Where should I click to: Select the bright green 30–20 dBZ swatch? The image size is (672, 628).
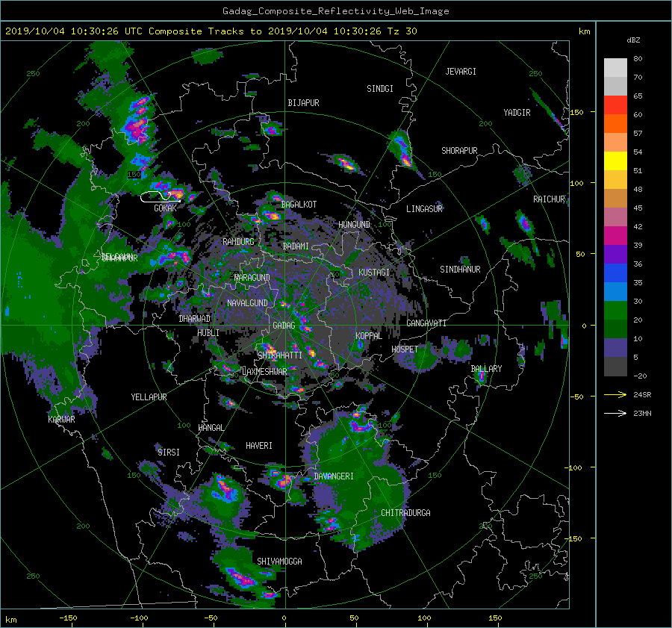[x=615, y=311]
